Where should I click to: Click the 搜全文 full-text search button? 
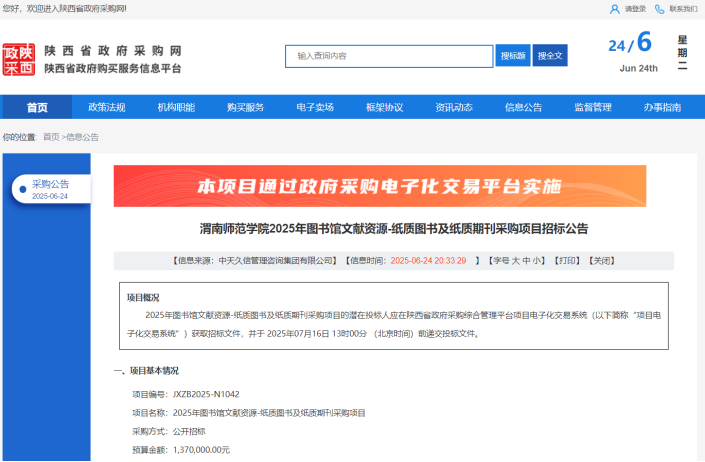tap(550, 55)
